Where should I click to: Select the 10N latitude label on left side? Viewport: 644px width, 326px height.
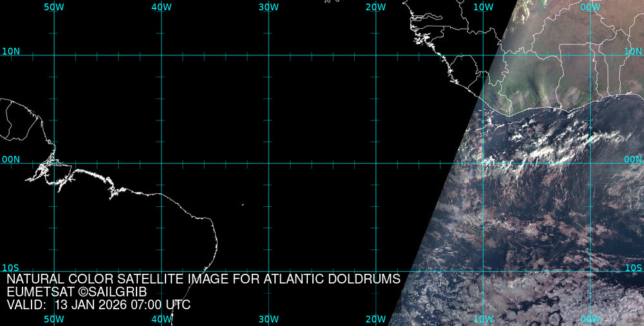coord(10,51)
